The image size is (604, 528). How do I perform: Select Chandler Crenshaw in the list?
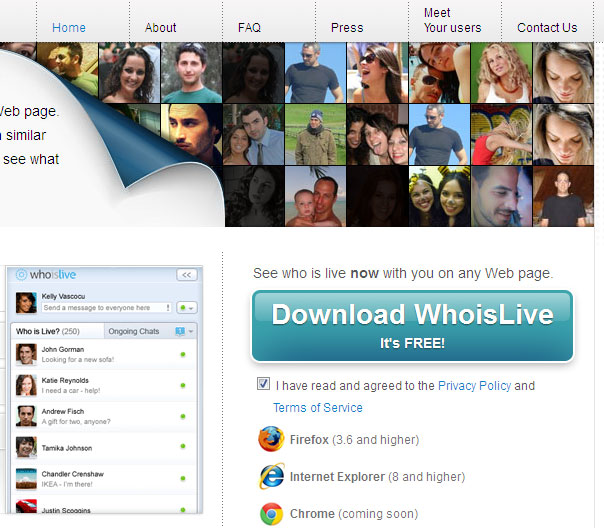click(104, 479)
